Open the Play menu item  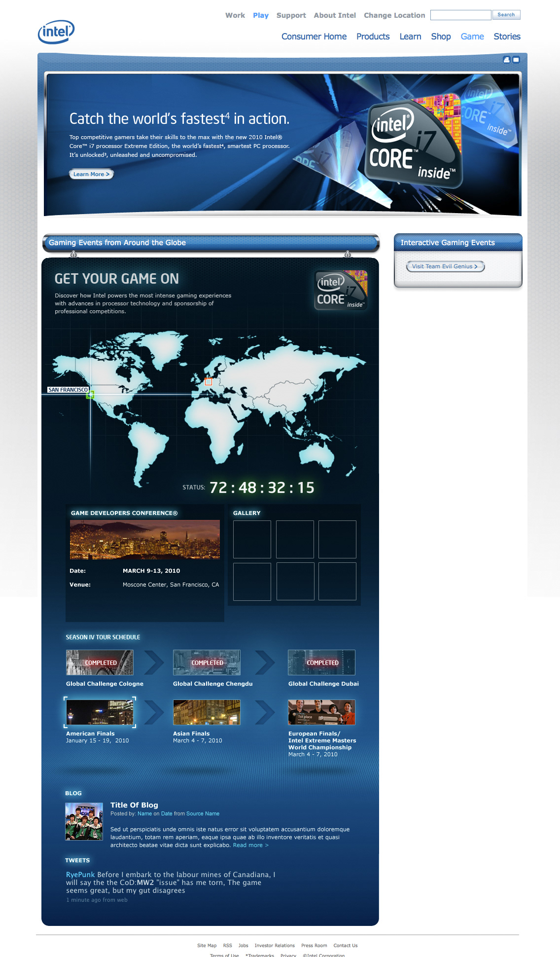[261, 15]
